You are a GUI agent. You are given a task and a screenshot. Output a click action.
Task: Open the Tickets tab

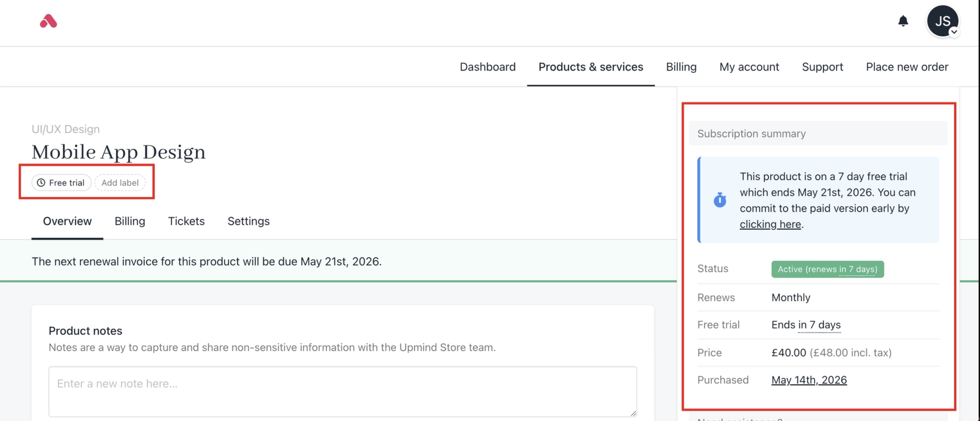tap(186, 221)
